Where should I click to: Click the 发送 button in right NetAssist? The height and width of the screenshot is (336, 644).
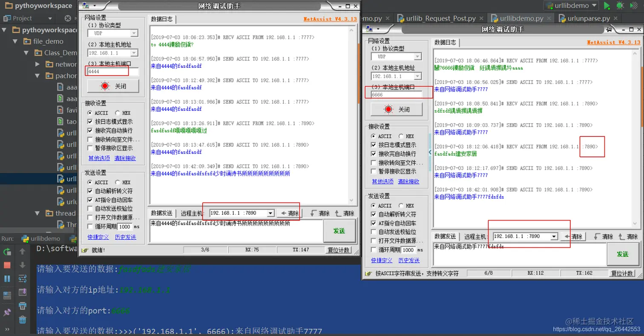[x=622, y=254]
